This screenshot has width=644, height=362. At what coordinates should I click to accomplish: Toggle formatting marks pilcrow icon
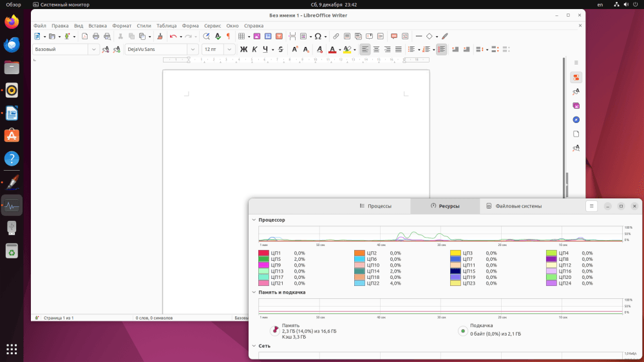229,36
